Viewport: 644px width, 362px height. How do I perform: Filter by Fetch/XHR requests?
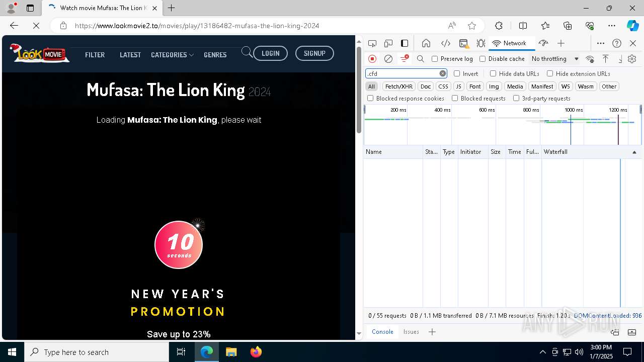pos(399,86)
